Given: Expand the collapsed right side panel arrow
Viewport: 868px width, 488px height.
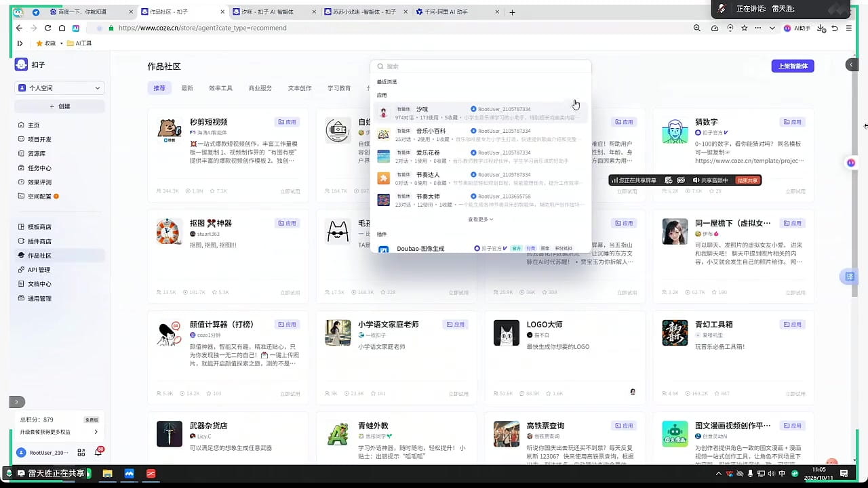Looking at the screenshot, I should 852,64.
